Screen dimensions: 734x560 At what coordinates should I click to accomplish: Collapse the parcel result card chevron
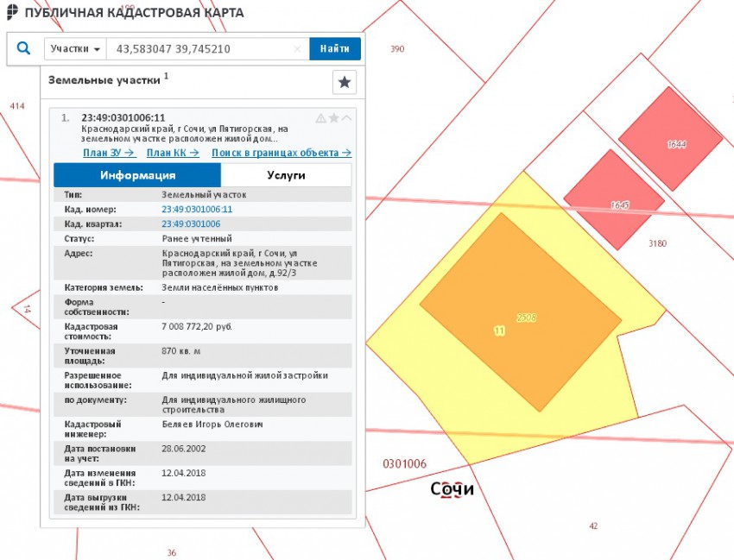(x=346, y=118)
